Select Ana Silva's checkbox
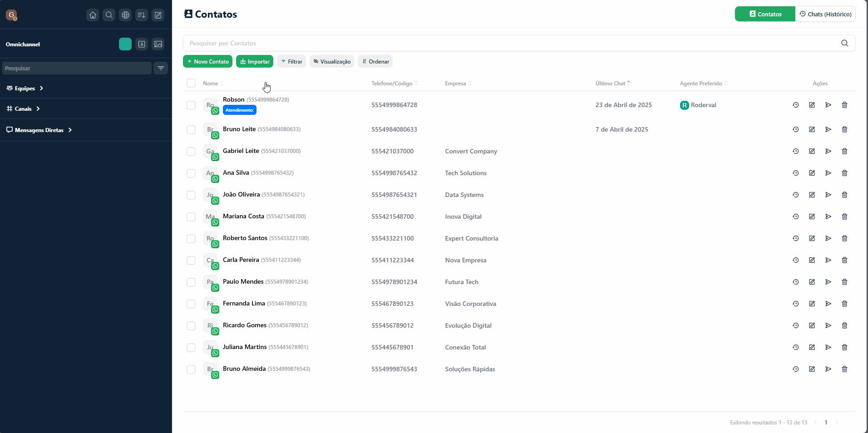Screen dimensions: 868x433 [191, 173]
